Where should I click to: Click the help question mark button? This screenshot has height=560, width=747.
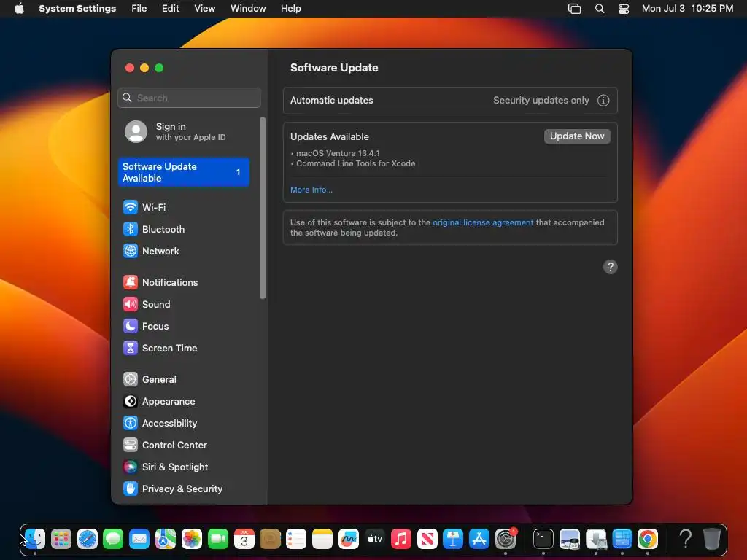click(x=611, y=267)
